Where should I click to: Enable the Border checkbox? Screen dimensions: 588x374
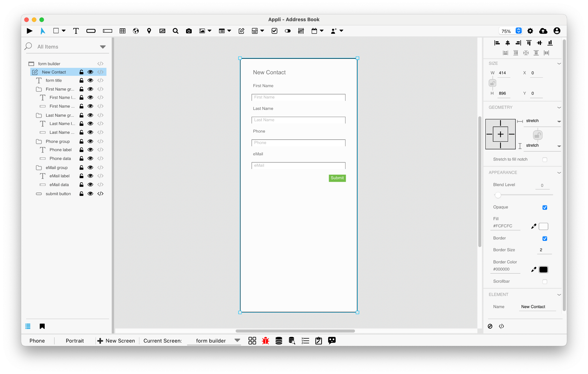544,239
